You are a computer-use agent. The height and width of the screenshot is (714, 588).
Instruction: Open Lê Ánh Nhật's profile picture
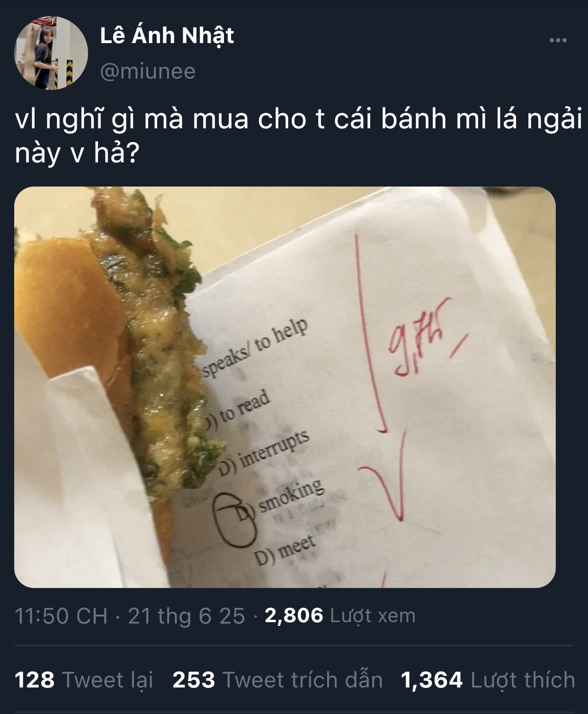click(51, 53)
